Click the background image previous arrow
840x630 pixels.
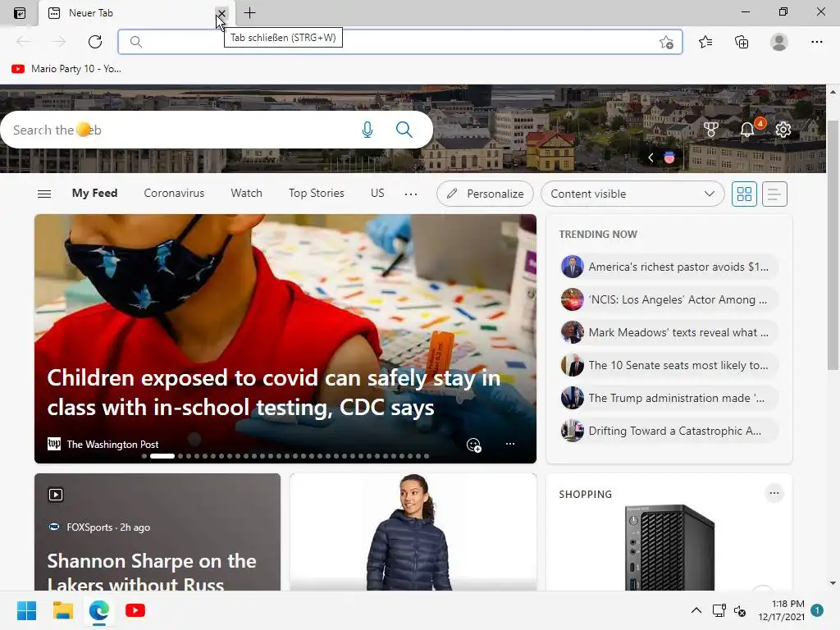coord(651,157)
